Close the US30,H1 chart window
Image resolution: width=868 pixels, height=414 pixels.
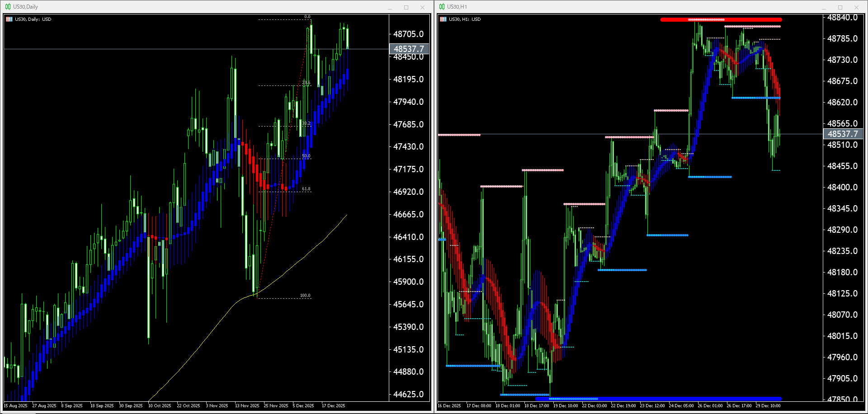[x=857, y=7]
